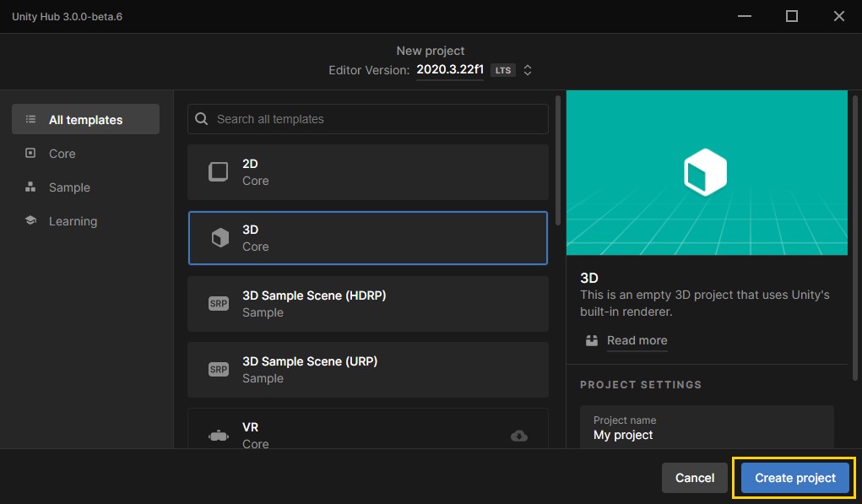Screen dimensions: 862x504
Task: Close the Unity Hub window
Action: point(839,16)
